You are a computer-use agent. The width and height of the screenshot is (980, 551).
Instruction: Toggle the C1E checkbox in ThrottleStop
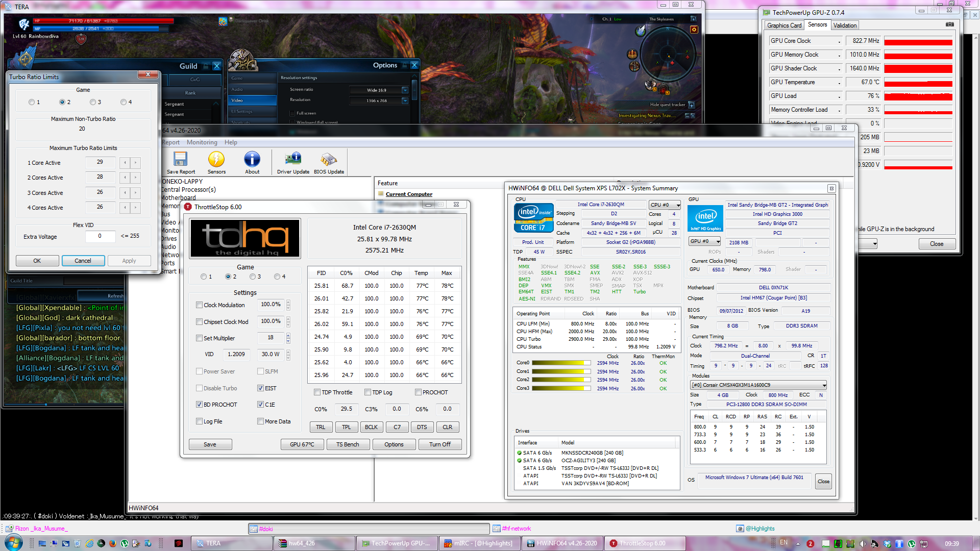(261, 405)
